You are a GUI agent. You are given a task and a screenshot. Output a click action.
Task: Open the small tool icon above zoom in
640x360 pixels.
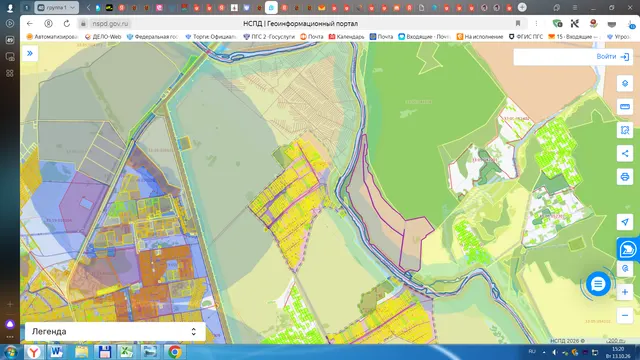click(x=624, y=269)
